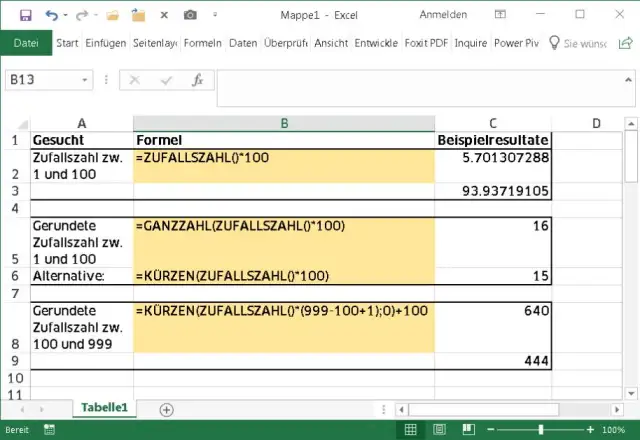Click the camera icon in quick access toolbar
Screen dimensions: 640x440
point(190,15)
